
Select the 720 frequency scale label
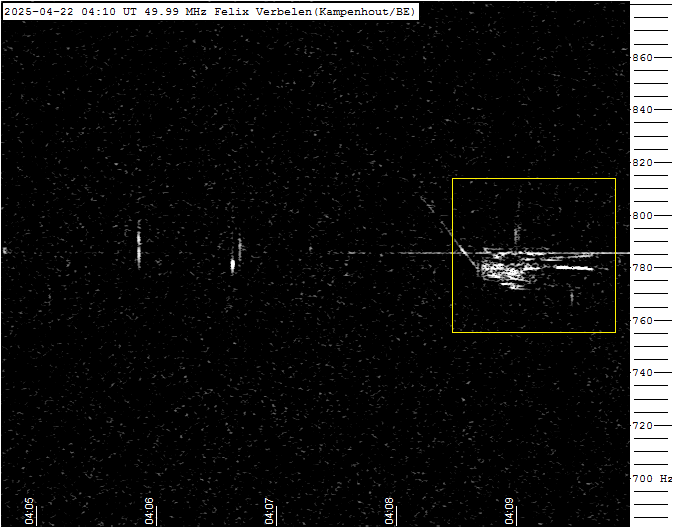point(642,426)
